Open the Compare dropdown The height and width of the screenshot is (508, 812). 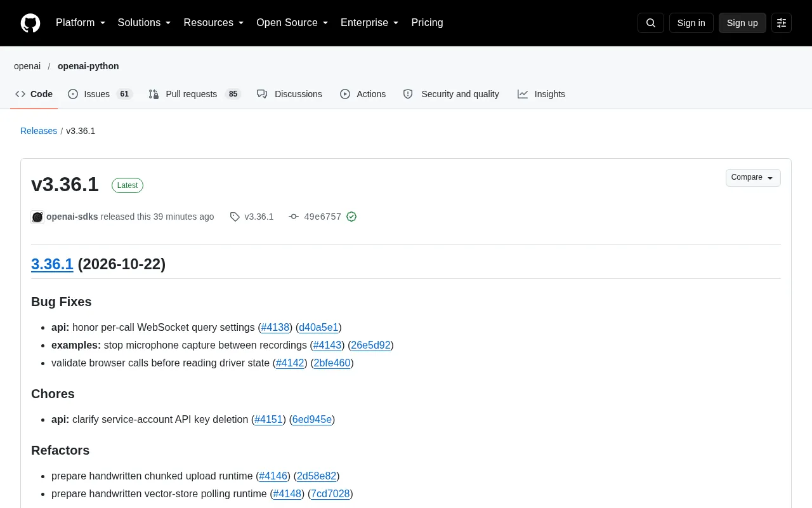pos(753,178)
